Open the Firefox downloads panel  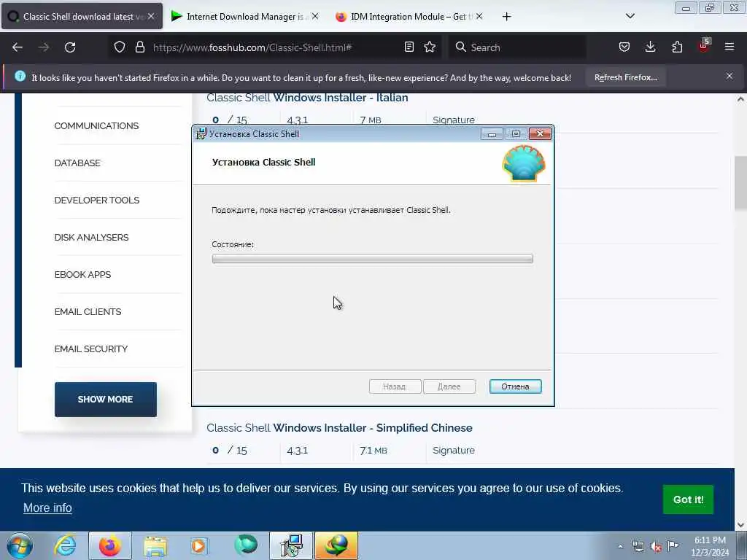[x=650, y=47]
